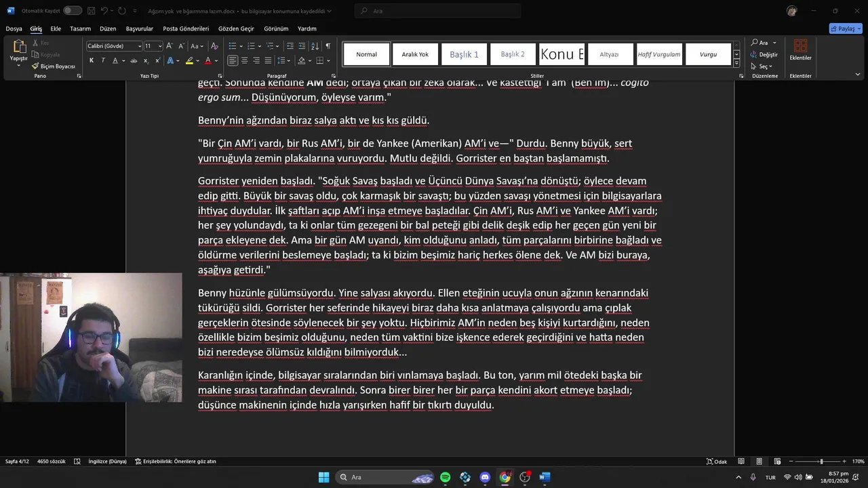Switch to the Gözden Geçir tab
Viewport: 868px width, 488px height.
point(236,28)
